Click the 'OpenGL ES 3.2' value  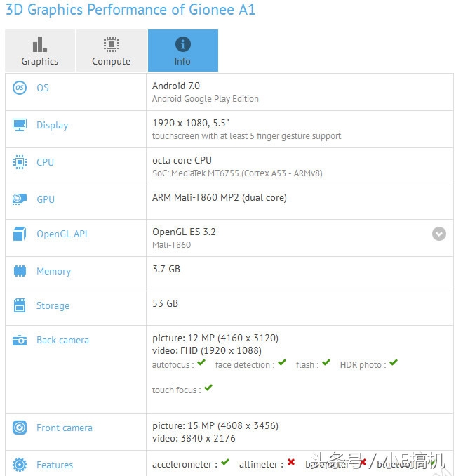tap(184, 232)
